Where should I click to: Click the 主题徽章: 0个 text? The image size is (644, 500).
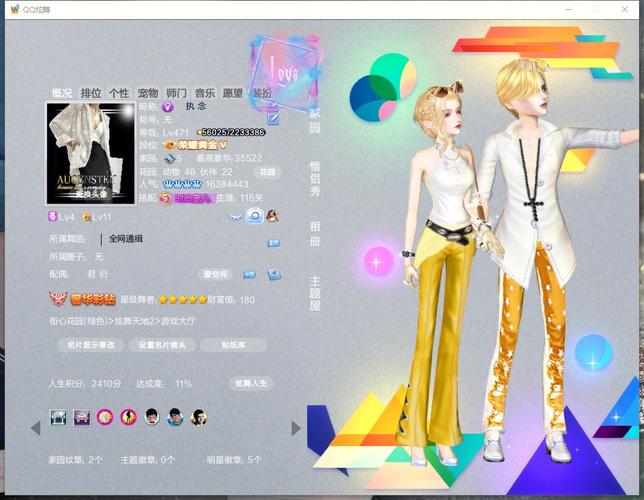[148, 460]
